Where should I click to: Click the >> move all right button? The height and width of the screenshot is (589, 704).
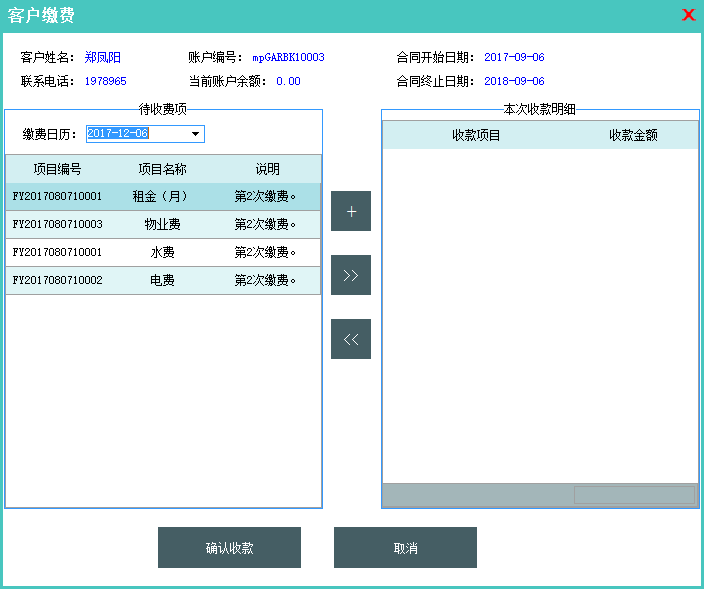pyautogui.click(x=350, y=275)
